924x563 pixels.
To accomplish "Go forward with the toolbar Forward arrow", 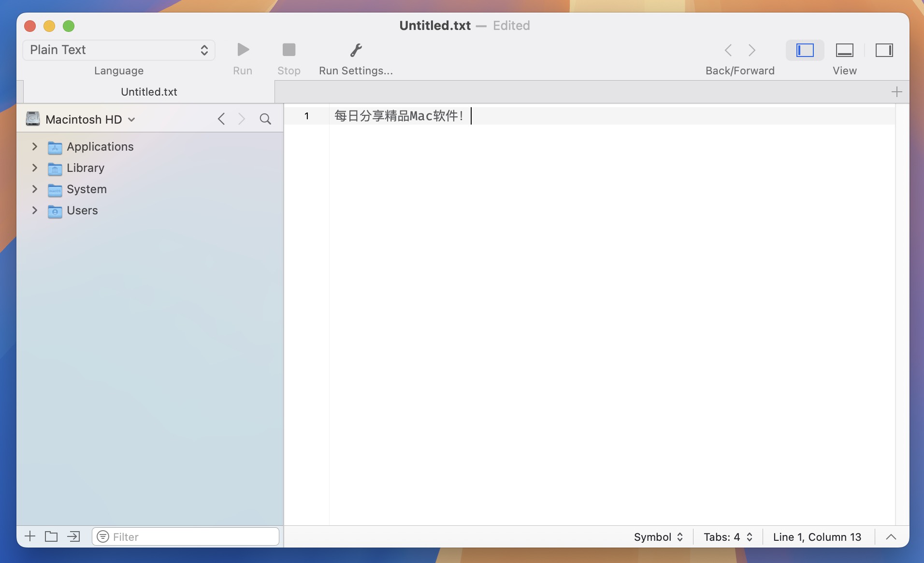I will coord(752,50).
